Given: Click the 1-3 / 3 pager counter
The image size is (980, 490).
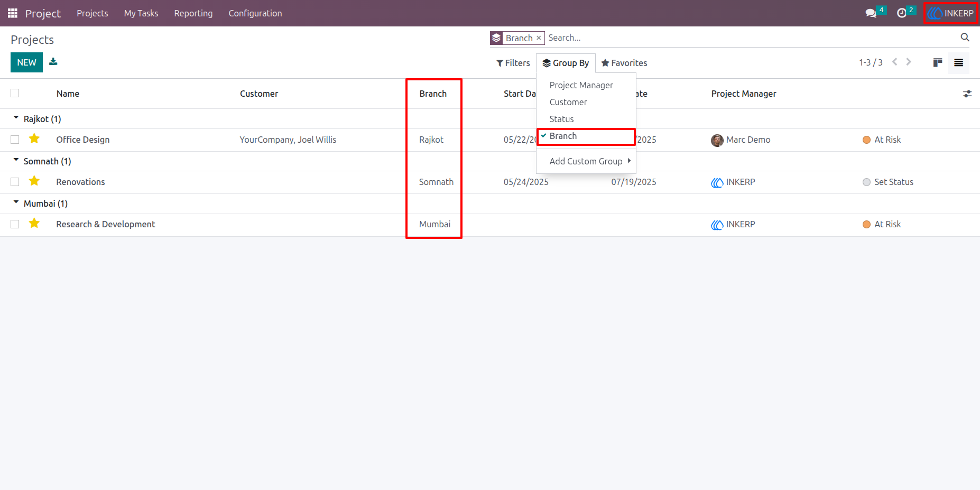Looking at the screenshot, I should [871, 62].
